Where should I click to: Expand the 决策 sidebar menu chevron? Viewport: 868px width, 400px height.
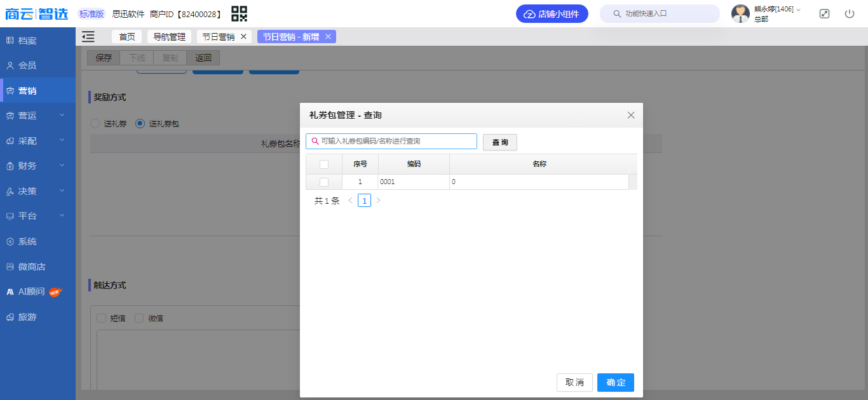click(62, 190)
